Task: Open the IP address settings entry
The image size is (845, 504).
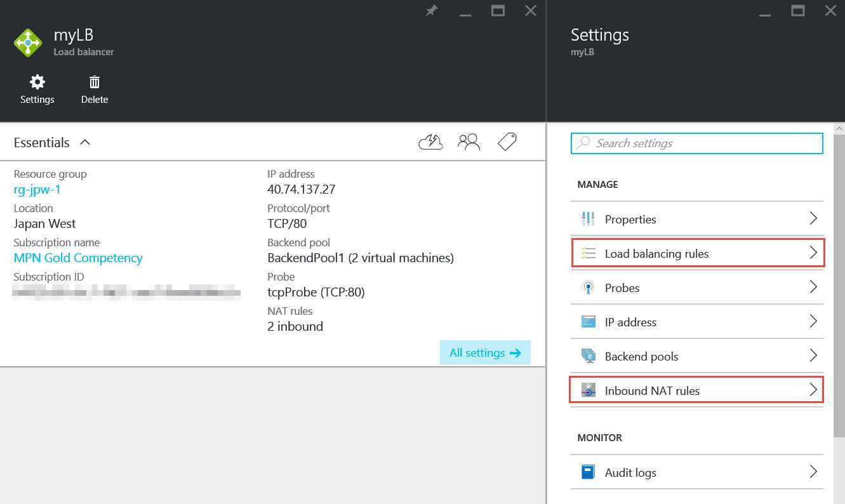Action: (x=697, y=322)
